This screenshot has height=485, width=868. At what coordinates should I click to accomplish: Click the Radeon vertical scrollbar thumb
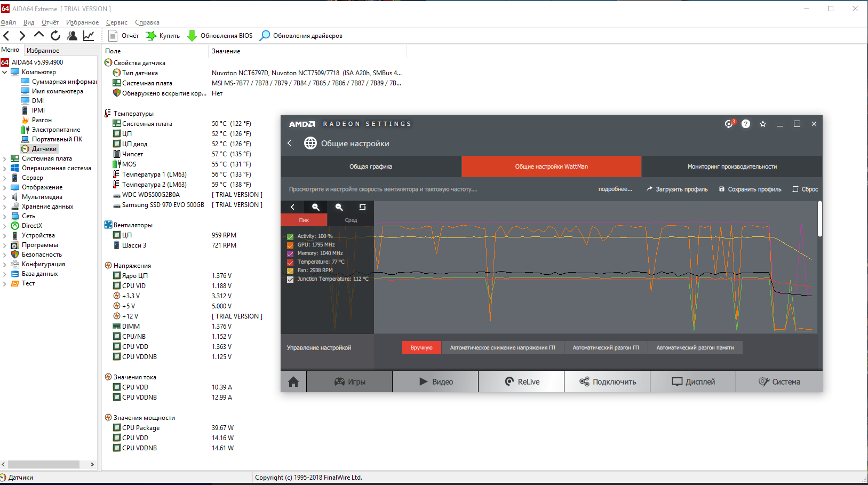(820, 219)
